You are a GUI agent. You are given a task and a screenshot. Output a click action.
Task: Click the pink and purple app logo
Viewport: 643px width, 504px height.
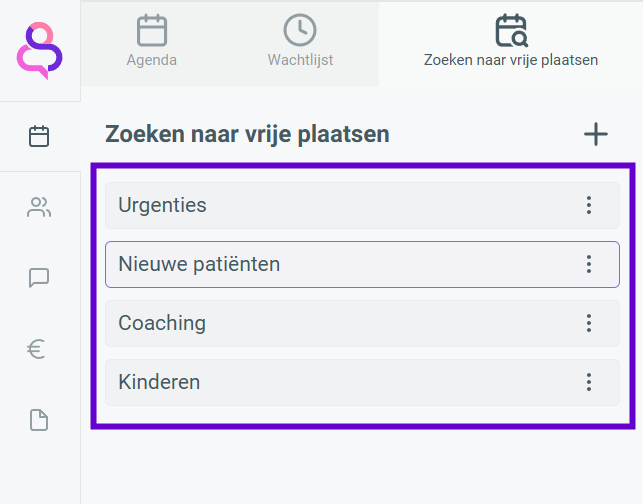pyautogui.click(x=39, y=50)
